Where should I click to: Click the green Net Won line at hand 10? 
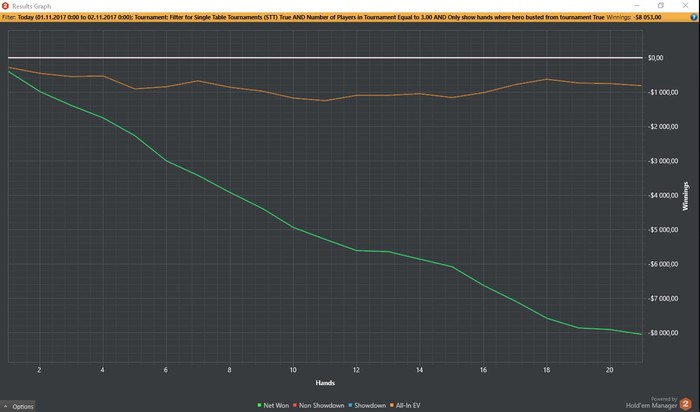click(x=293, y=227)
